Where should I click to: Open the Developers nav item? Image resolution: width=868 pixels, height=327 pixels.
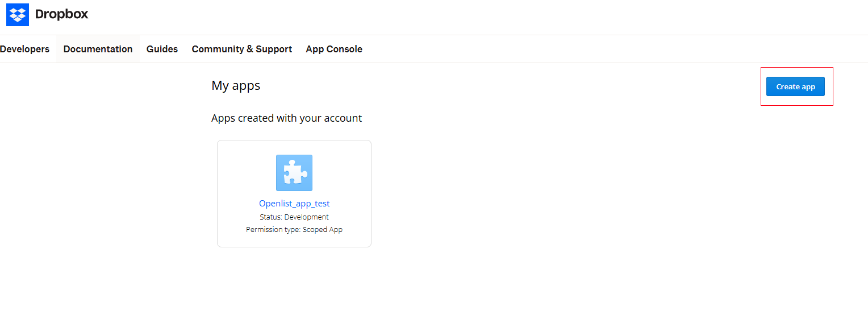[x=25, y=49]
